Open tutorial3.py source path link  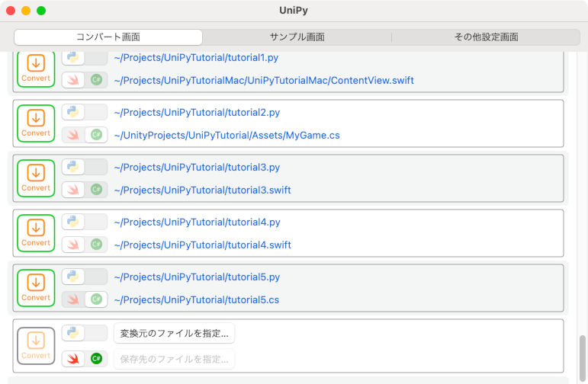coord(197,168)
